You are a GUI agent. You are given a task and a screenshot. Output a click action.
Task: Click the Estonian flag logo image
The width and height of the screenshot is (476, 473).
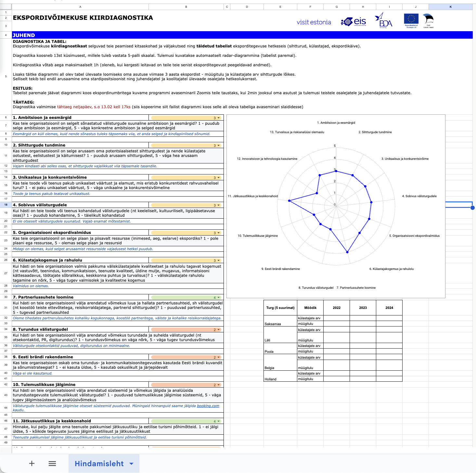click(428, 21)
